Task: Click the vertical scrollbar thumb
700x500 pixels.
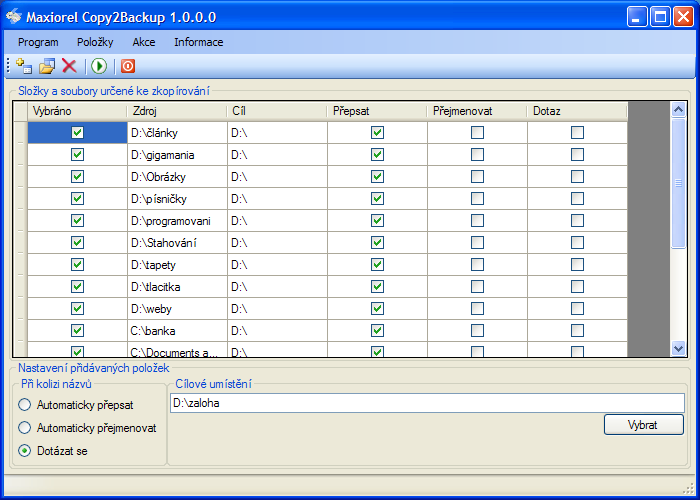Action: [679, 183]
